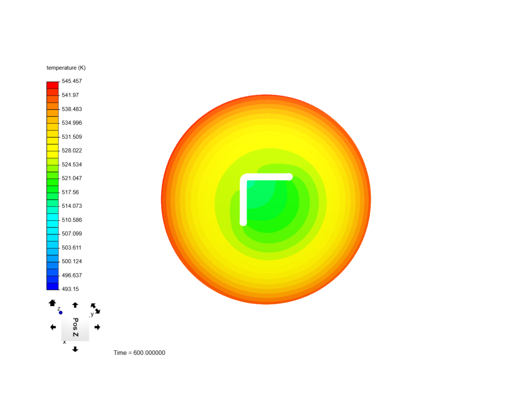The width and height of the screenshot is (532, 399).
Task: Pick the dark blue swatch at legend bottom
Action: coord(52,286)
